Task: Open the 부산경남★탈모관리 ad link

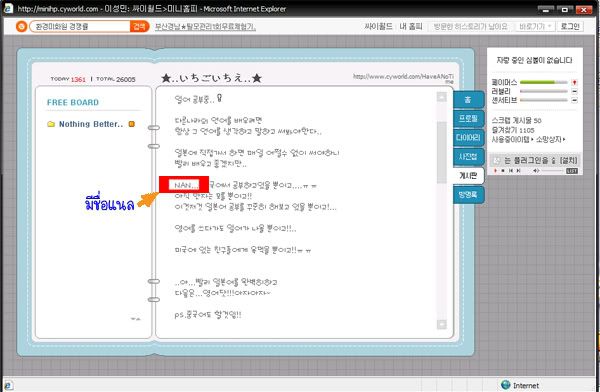Action: 205,27
